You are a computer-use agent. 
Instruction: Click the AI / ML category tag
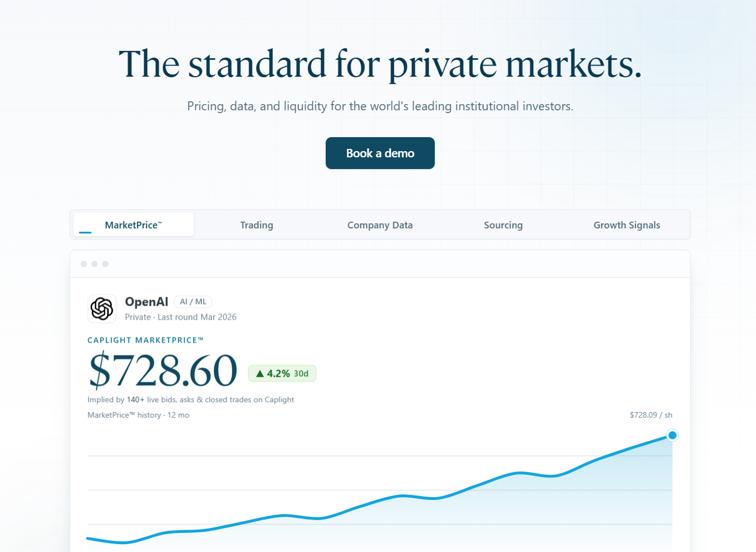[x=193, y=302]
